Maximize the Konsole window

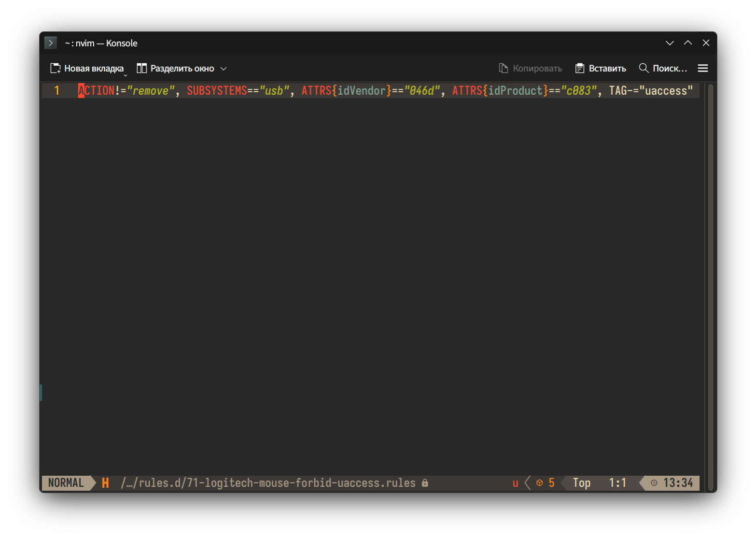[688, 43]
